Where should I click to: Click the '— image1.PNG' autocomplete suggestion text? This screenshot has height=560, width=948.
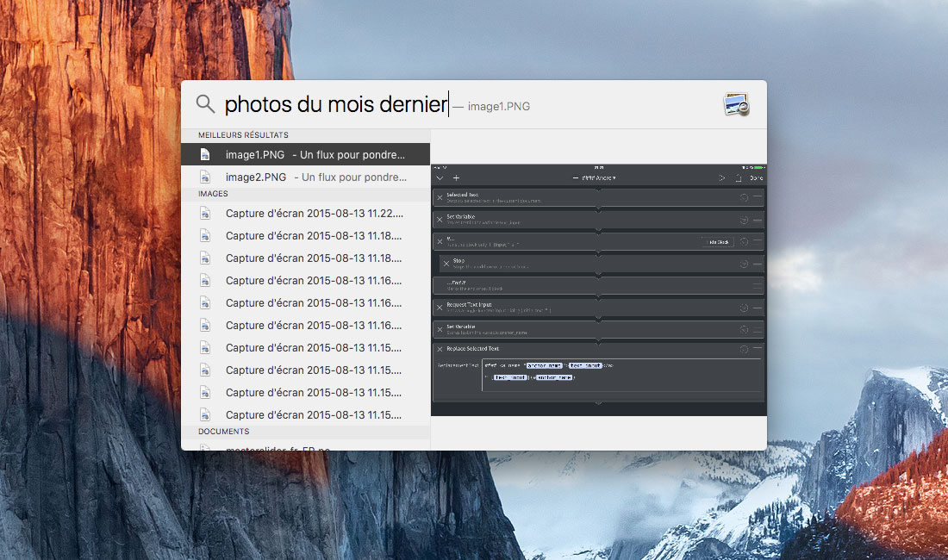[491, 106]
